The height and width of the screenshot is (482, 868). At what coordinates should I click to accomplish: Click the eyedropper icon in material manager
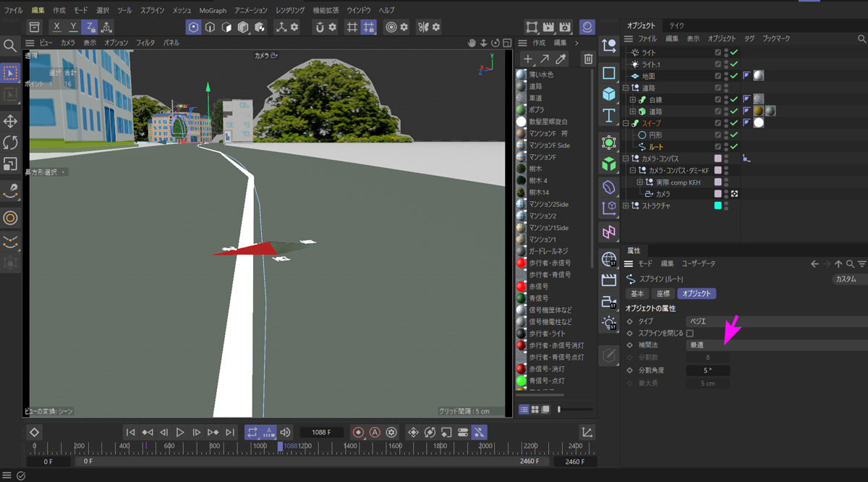click(x=561, y=59)
